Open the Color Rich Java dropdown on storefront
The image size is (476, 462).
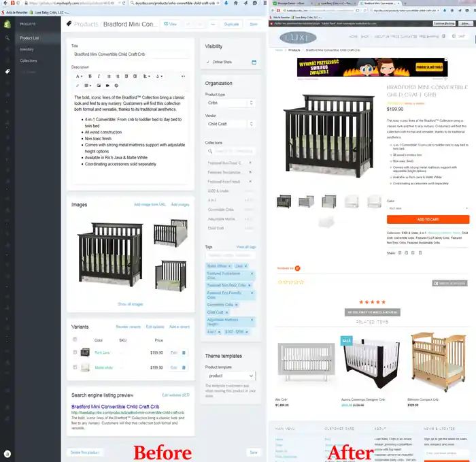tap(428, 208)
